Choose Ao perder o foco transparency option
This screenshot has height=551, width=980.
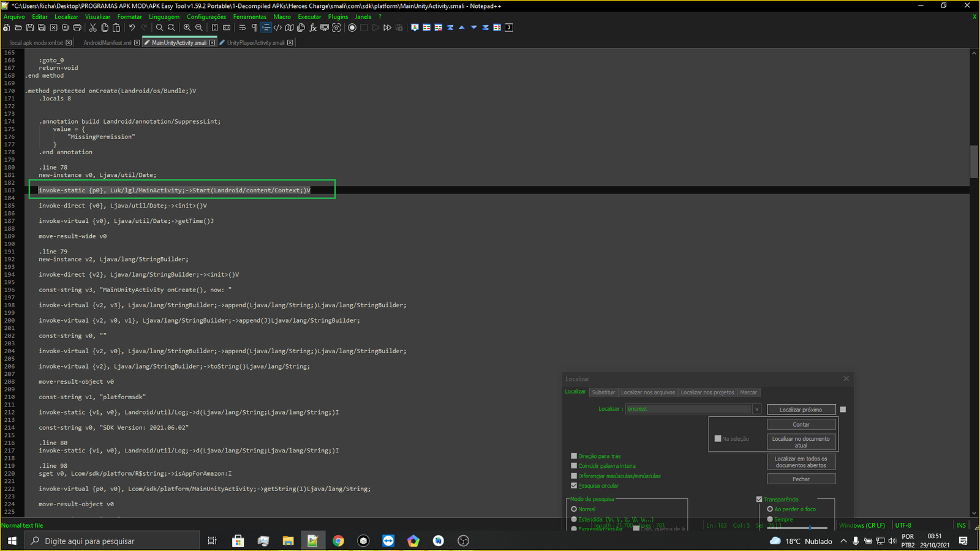(770, 509)
